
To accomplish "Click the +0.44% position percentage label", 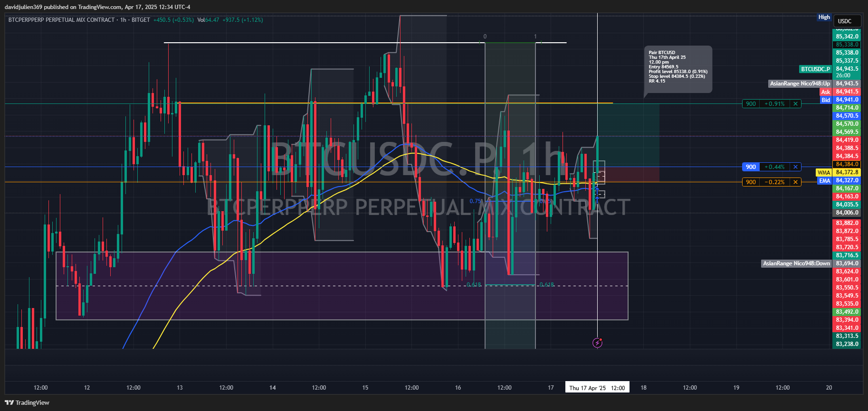I will 774,167.
